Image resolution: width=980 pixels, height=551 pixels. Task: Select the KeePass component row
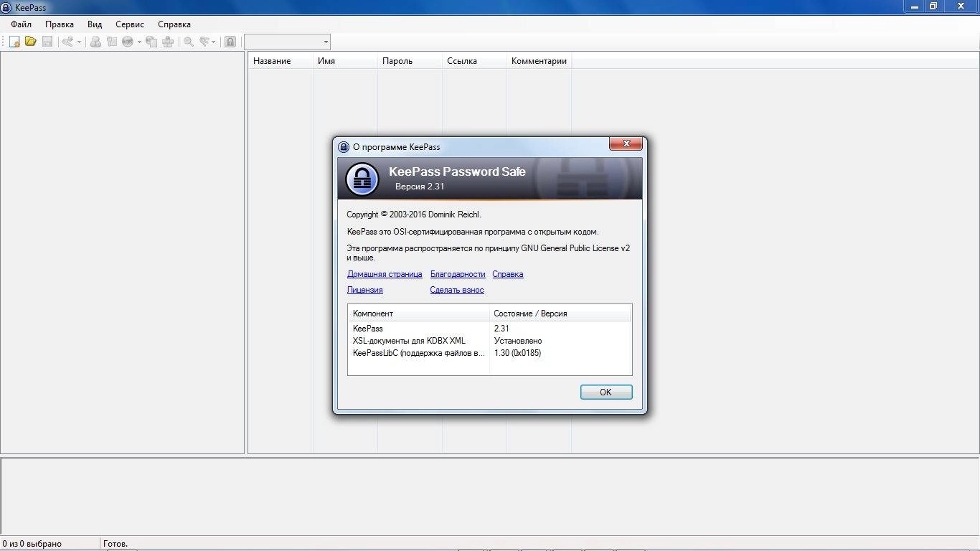click(x=490, y=329)
